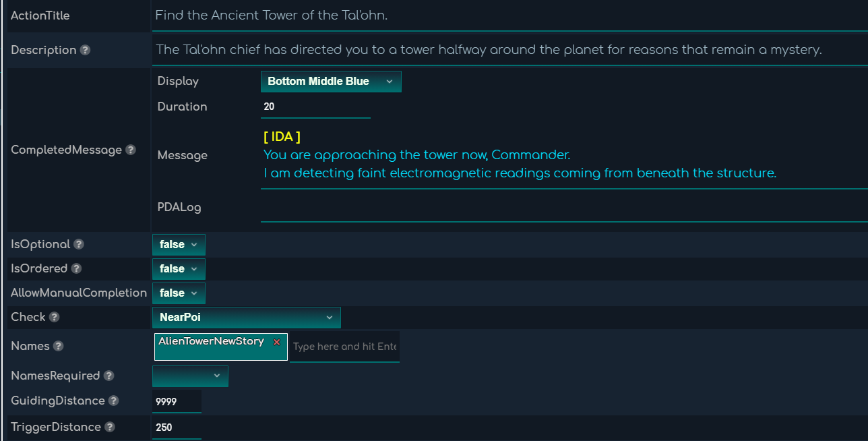Remove the AlienTowerNewStory tag
Viewport: 868px width, 441px height.
tap(276, 342)
